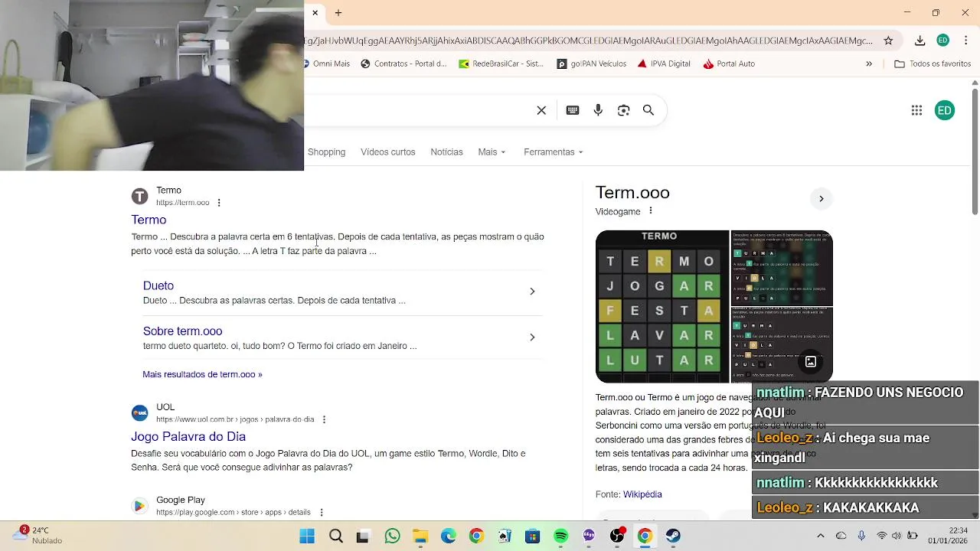Open Windows taskbar search

tap(335, 536)
